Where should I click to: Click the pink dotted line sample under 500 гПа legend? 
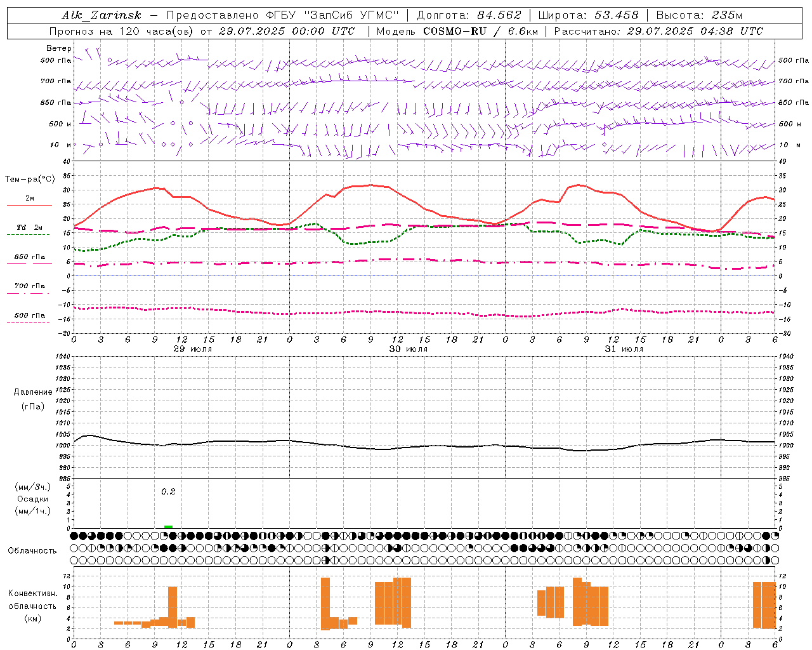tap(28, 323)
